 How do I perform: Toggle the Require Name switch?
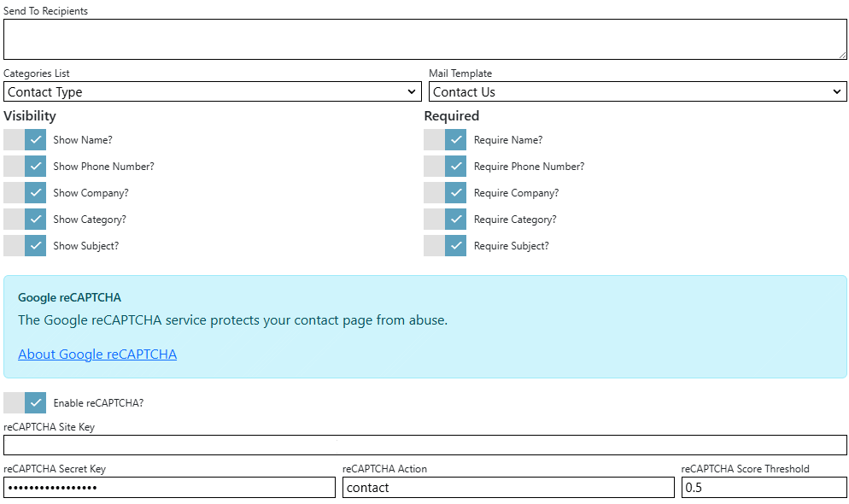[x=445, y=140]
